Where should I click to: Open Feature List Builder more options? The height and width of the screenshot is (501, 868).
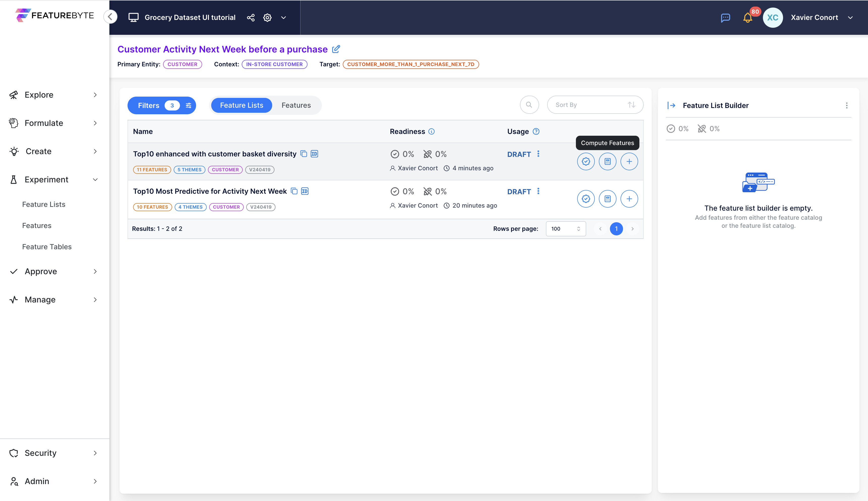coord(846,106)
